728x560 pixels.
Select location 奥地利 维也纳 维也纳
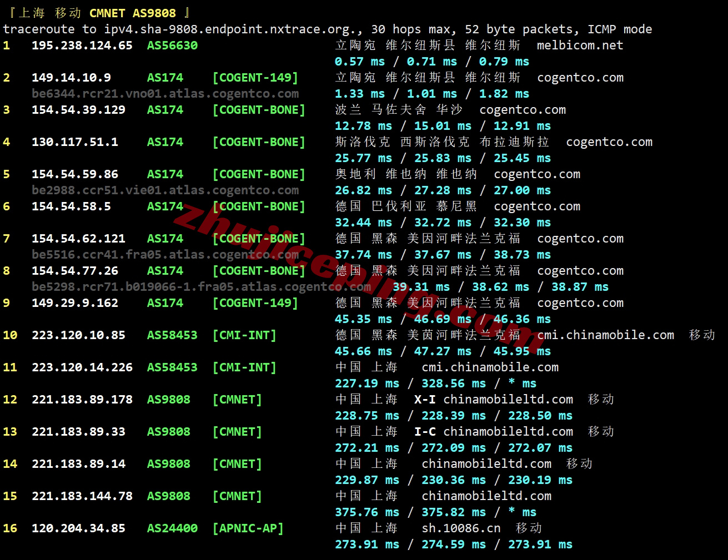pos(406,174)
